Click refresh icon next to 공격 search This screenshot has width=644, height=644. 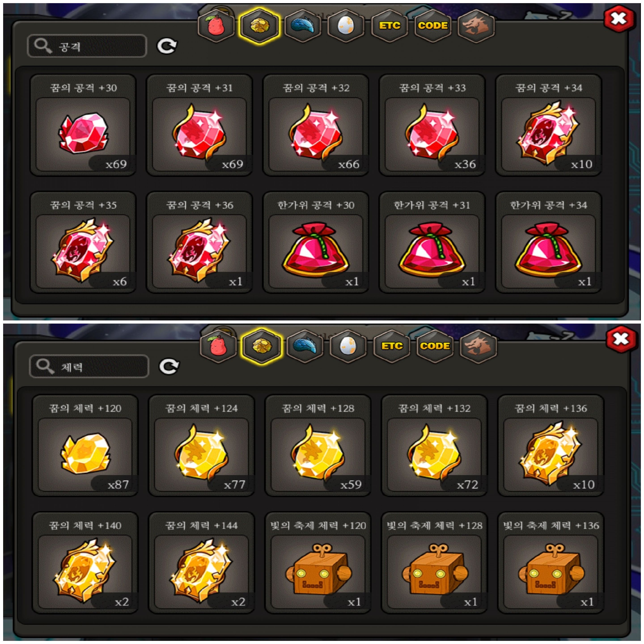coord(167,46)
